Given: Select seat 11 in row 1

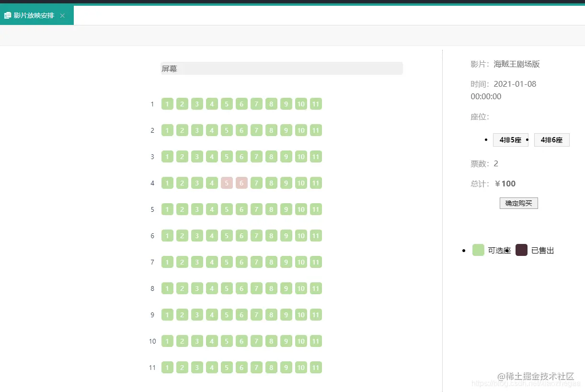Looking at the screenshot, I should point(316,104).
